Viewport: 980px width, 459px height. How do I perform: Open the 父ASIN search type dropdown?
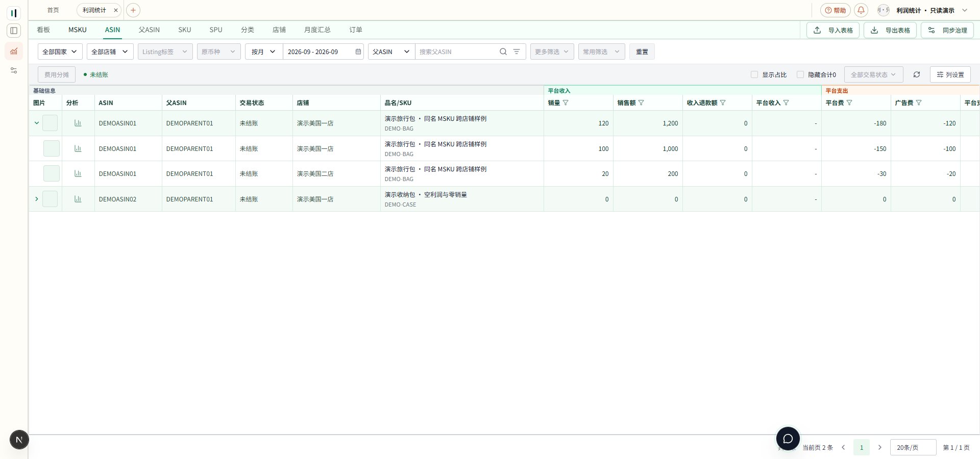(x=391, y=52)
